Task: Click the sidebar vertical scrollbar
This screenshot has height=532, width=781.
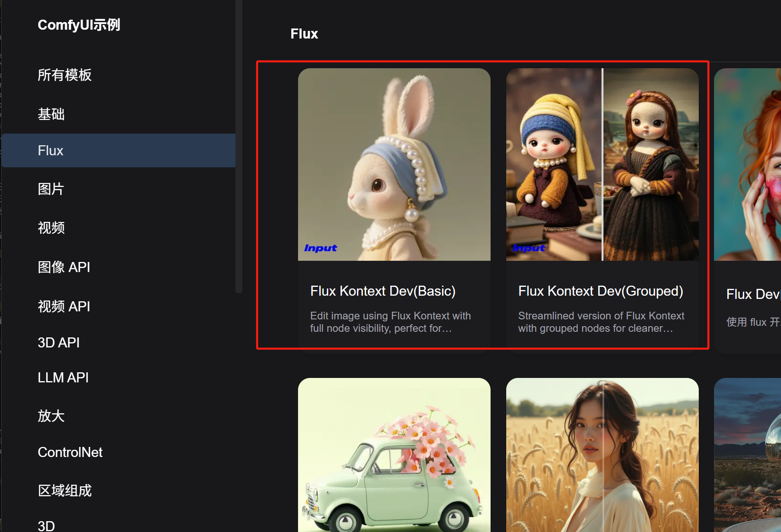Action: (239, 146)
